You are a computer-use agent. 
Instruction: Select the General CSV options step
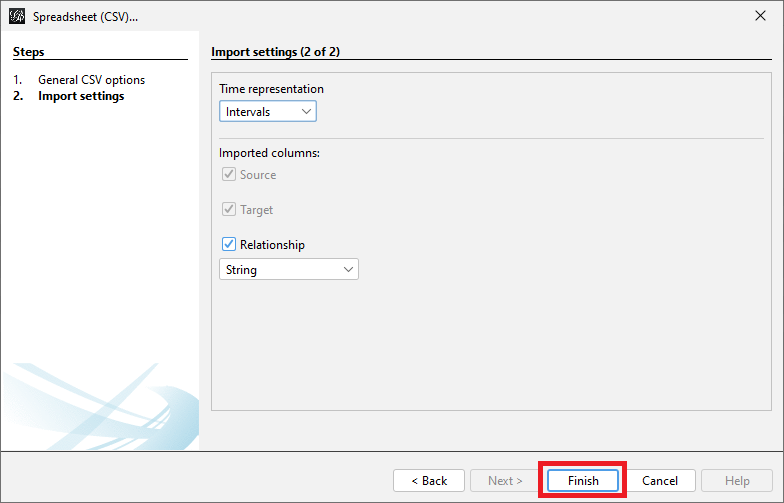pos(91,80)
